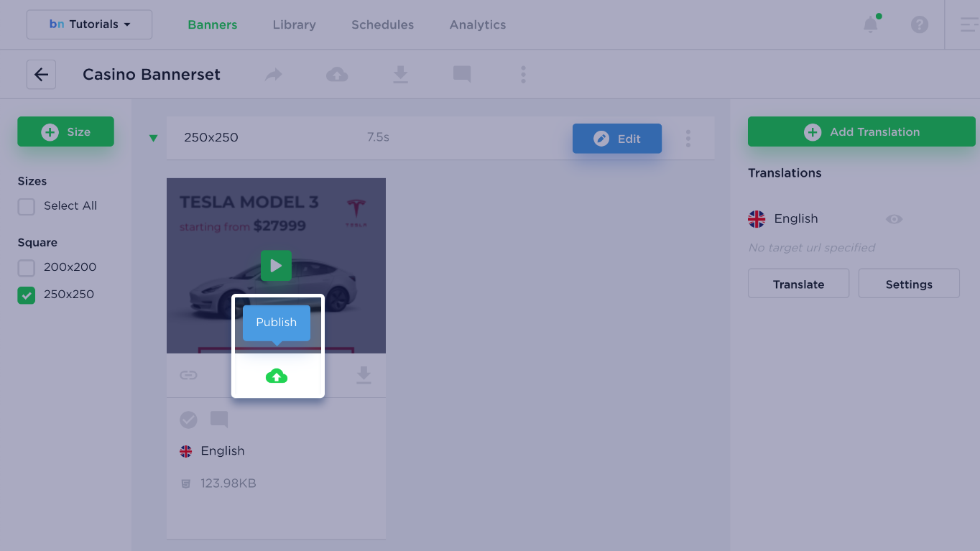This screenshot has height=551, width=980.
Task: Click the English flag in Translations panel
Action: click(757, 219)
